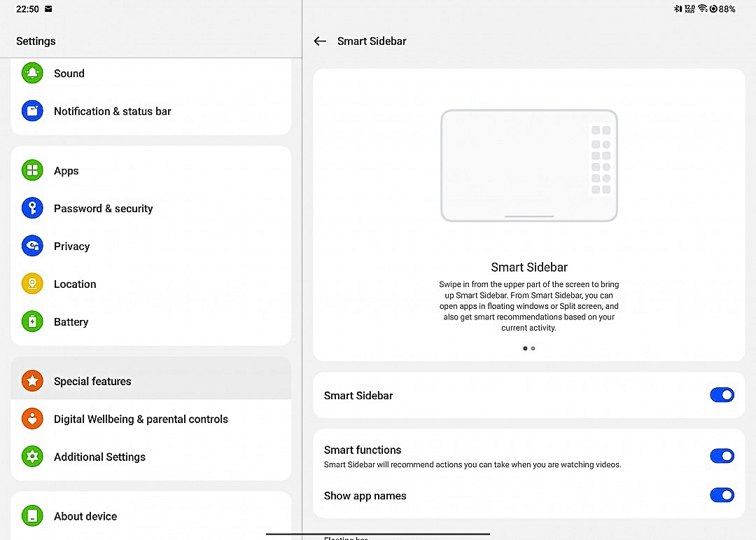Tap the orange Special features star icon
Viewport: 756px width, 540px height.
pyautogui.click(x=32, y=381)
